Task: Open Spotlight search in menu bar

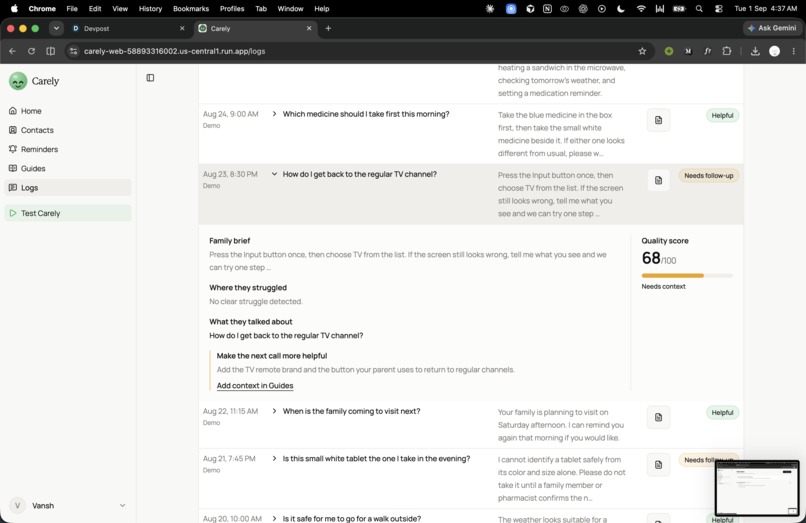Action: pyautogui.click(x=699, y=9)
